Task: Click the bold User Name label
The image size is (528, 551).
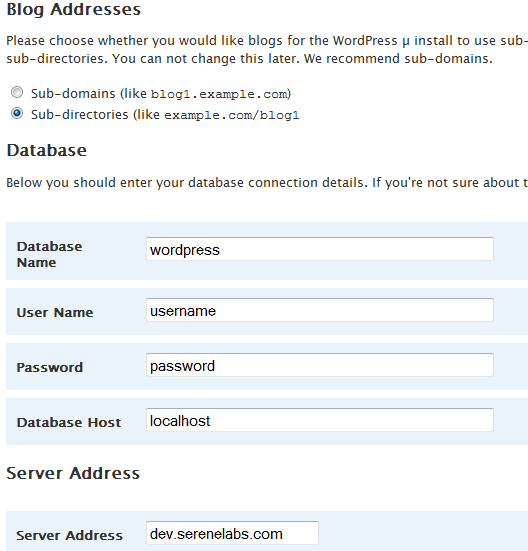Action: pyautogui.click(x=55, y=312)
